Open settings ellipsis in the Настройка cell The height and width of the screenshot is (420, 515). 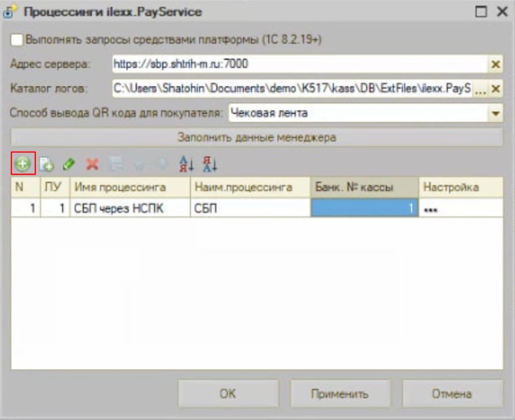pos(430,209)
